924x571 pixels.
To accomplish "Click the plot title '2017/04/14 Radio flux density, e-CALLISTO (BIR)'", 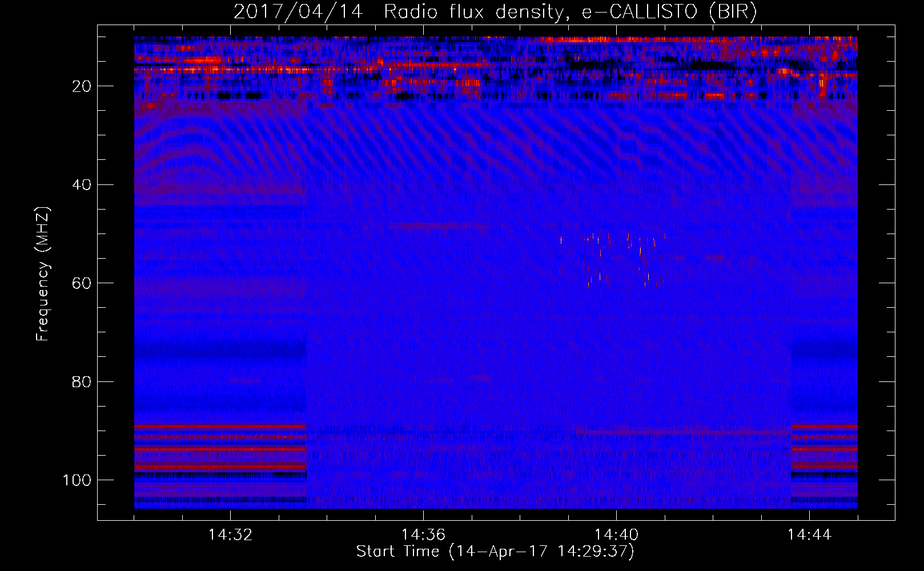I will 495,12.
